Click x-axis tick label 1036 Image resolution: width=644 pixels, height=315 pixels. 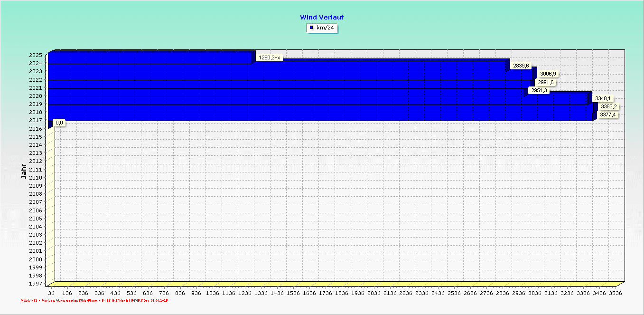pyautogui.click(x=213, y=294)
